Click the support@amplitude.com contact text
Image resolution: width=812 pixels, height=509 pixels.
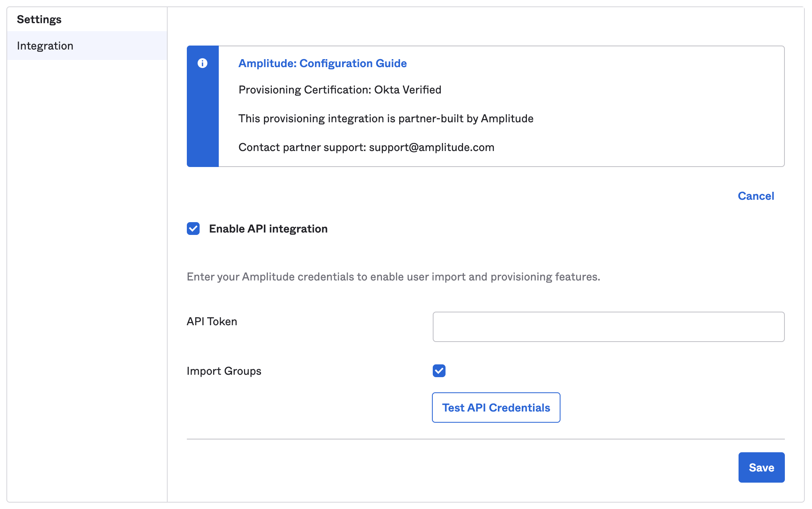coord(431,147)
